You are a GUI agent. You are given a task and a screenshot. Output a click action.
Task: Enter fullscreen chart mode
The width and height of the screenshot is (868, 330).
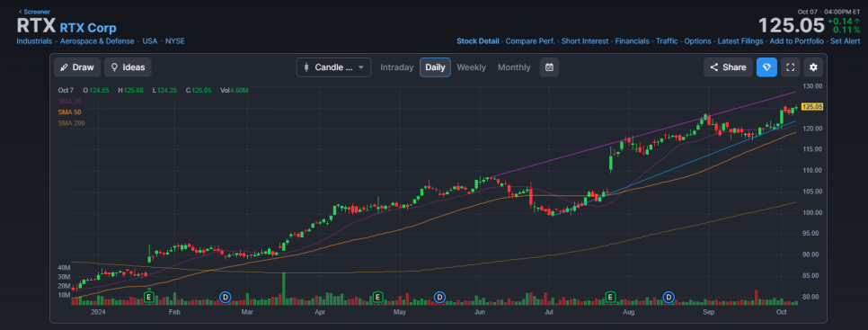[x=791, y=67]
